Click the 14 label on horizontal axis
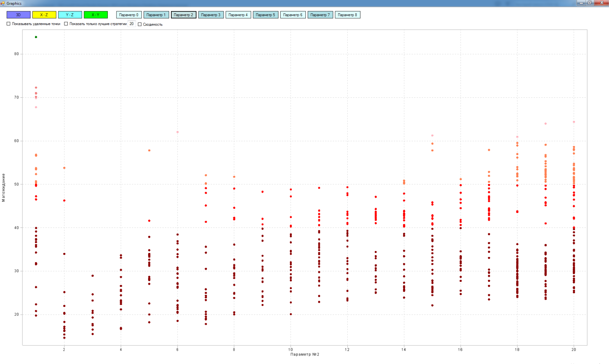Screen dimensions: 609x364 (x=404, y=350)
